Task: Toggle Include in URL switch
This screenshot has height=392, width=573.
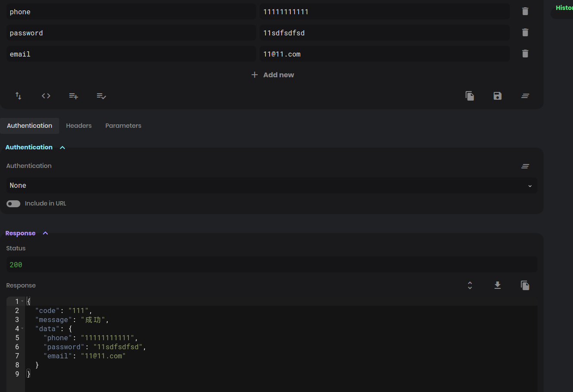Action: 13,204
